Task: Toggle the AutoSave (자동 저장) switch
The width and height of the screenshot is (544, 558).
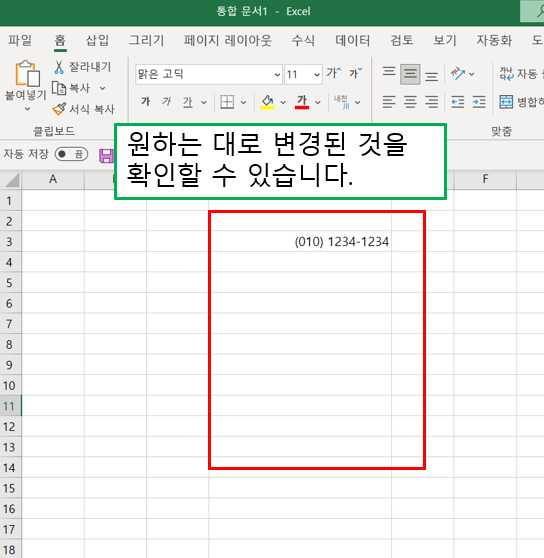Action: (x=71, y=154)
